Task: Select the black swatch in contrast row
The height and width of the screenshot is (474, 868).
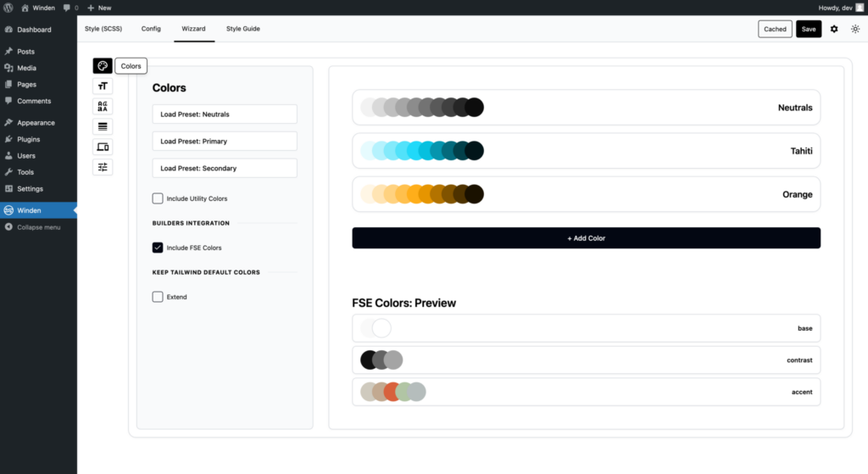Action: pos(368,360)
